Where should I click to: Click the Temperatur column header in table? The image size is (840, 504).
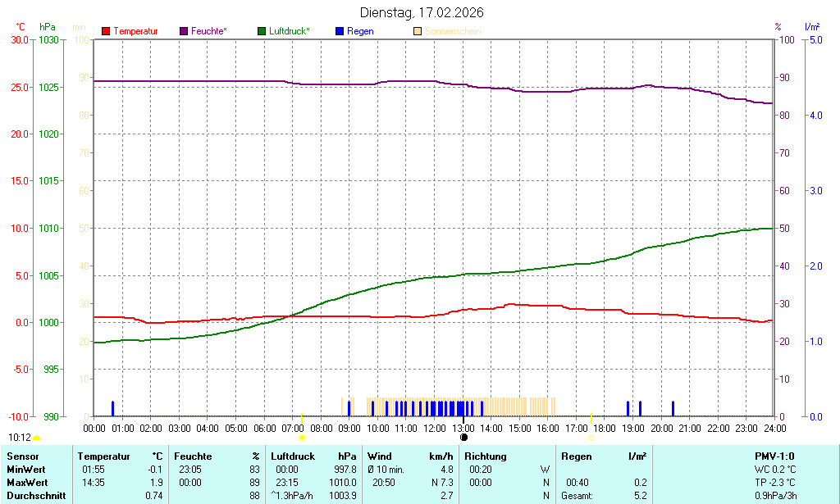coord(104,456)
